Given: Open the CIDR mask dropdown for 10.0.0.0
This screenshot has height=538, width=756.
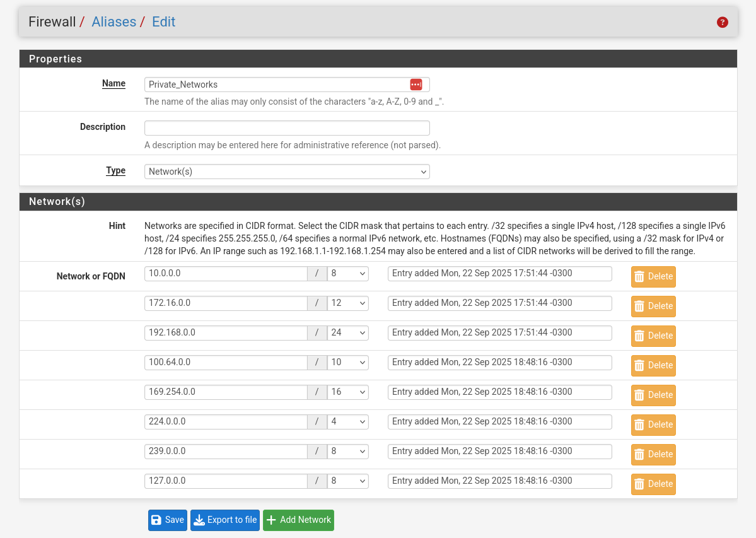Looking at the screenshot, I should pos(347,273).
